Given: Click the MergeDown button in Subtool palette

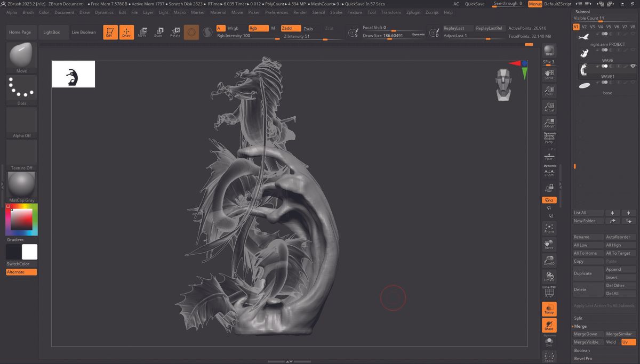Looking at the screenshot, I should coord(587,334).
